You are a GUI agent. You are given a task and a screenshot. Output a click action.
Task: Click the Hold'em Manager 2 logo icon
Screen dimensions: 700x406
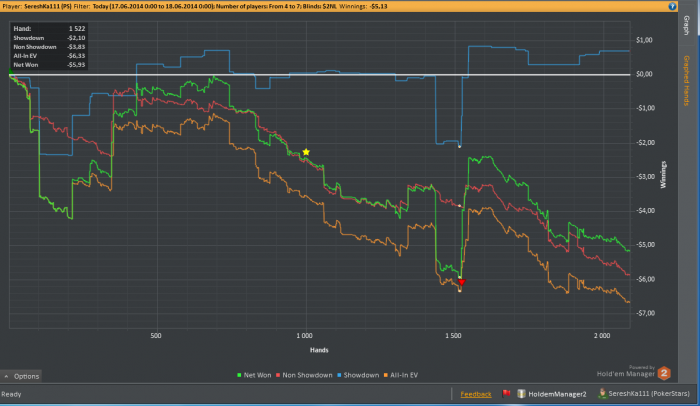(x=664, y=373)
